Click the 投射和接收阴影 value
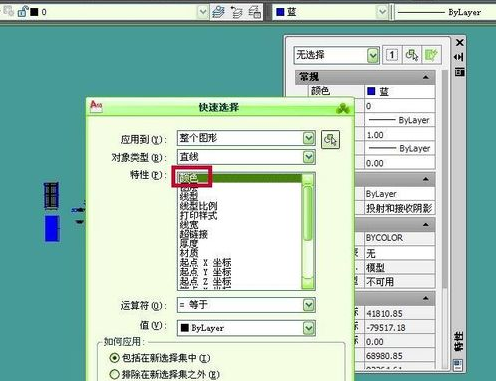 pos(399,208)
